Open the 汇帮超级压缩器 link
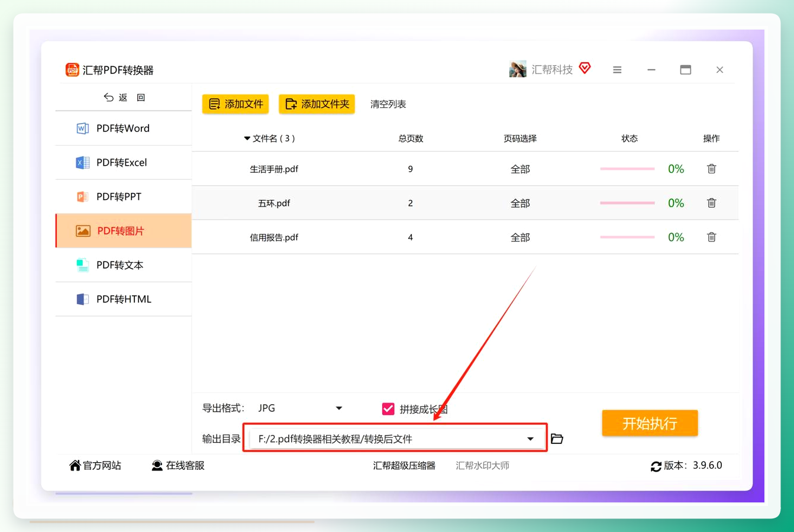 pyautogui.click(x=404, y=466)
